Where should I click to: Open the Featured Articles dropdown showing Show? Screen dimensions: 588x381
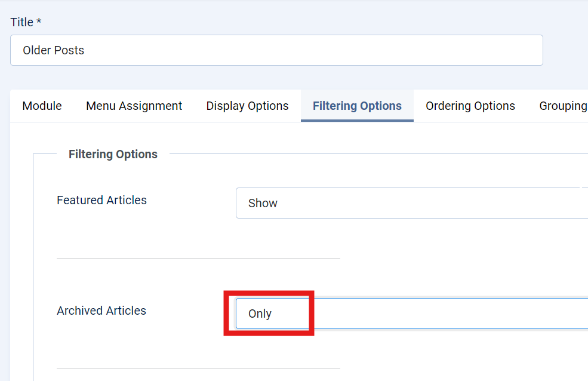[x=412, y=203]
